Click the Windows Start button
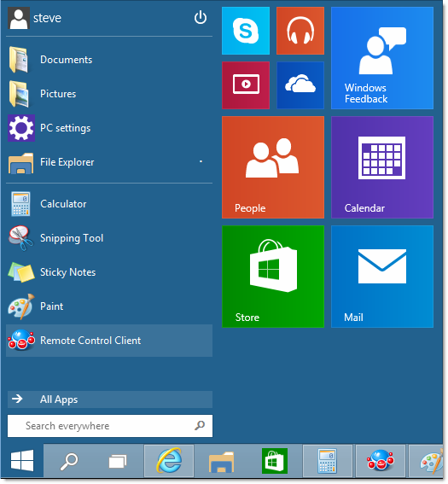Image resolution: width=448 pixels, height=484 pixels. click(x=22, y=461)
